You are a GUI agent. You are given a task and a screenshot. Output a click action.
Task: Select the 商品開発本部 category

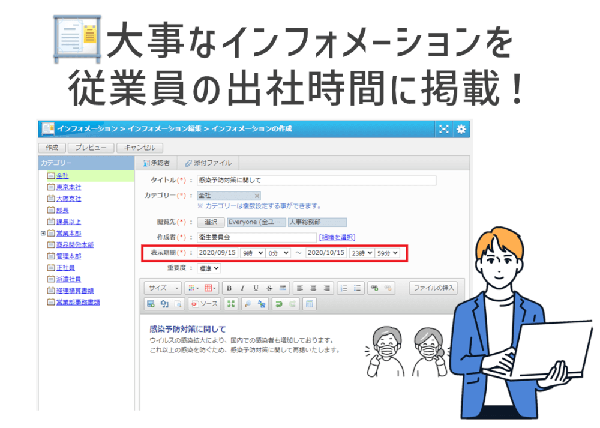tap(75, 244)
